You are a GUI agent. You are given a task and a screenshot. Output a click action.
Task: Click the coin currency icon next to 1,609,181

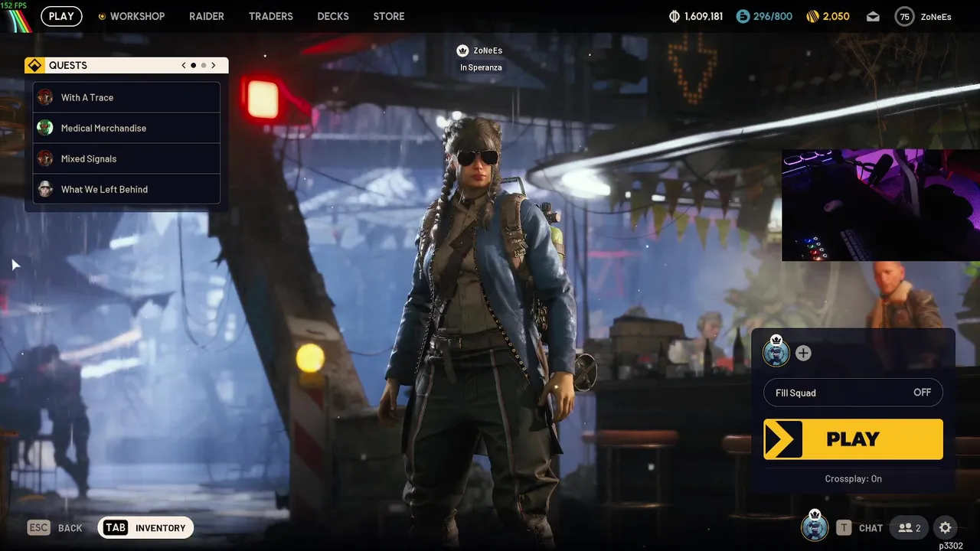(675, 16)
